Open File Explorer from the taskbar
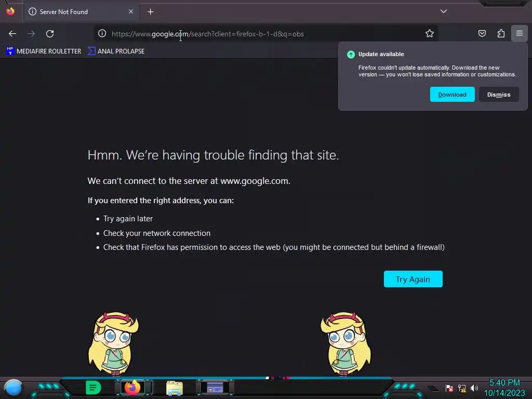 [175, 388]
